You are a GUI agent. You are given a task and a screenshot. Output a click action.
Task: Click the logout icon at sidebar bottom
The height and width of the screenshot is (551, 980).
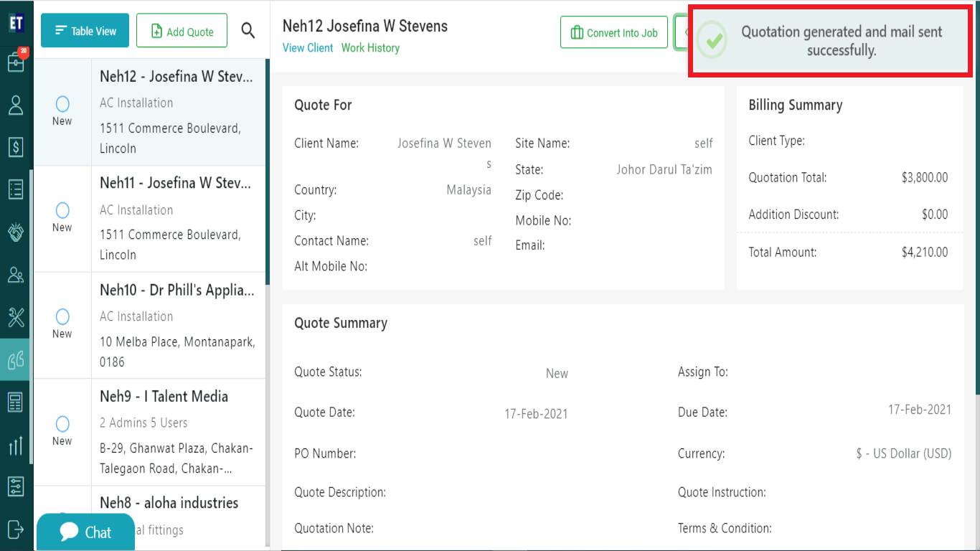16,529
